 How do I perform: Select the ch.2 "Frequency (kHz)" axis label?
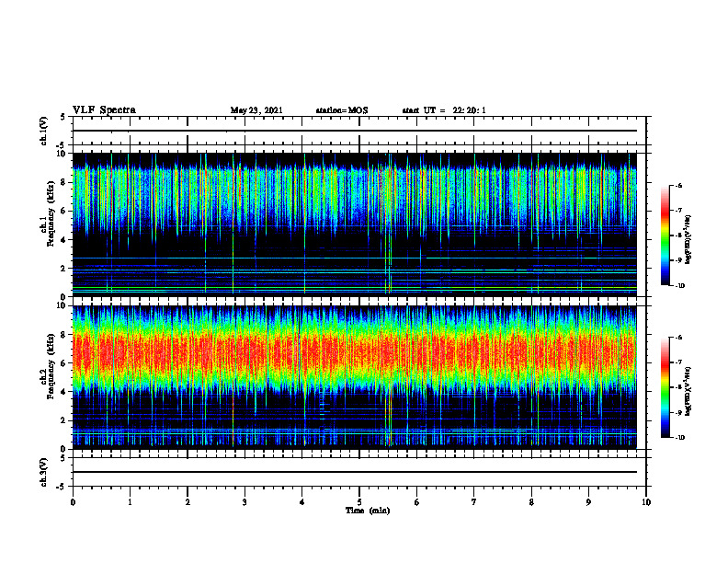tap(51, 365)
